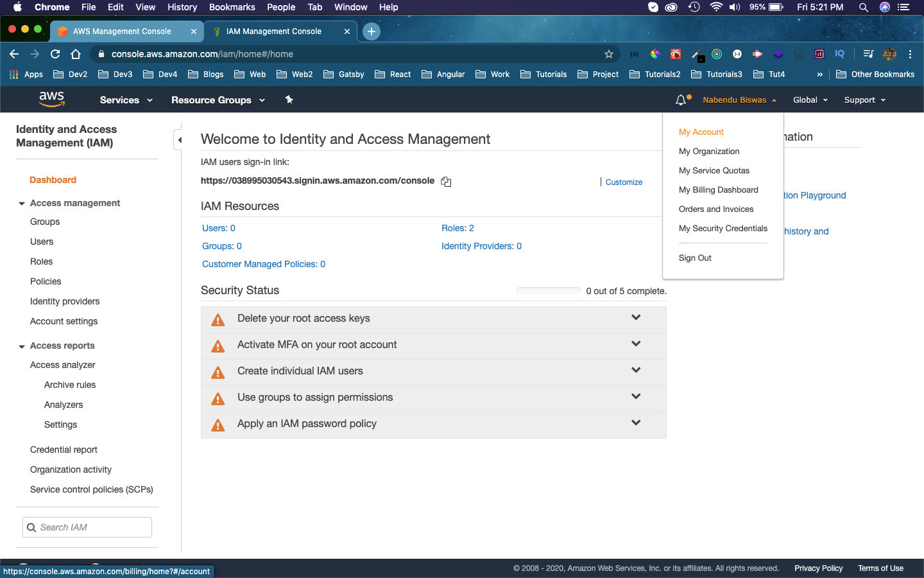The image size is (924, 578).
Task: Click warning icon beside Use groups to assign permissions
Action: 218,399
